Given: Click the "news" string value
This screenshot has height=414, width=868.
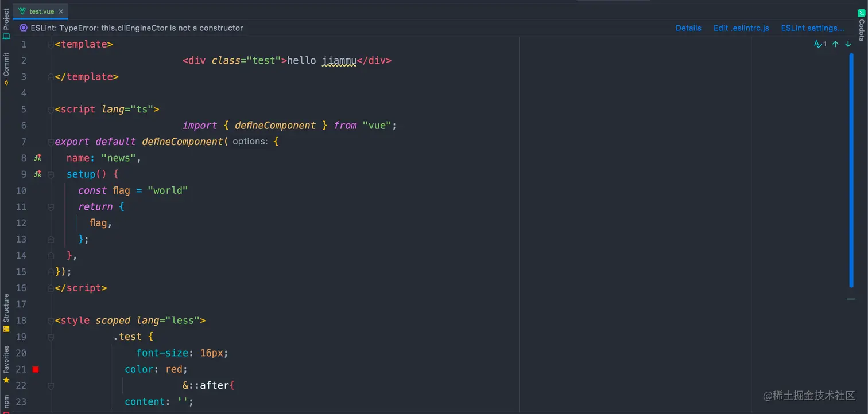Looking at the screenshot, I should point(118,158).
